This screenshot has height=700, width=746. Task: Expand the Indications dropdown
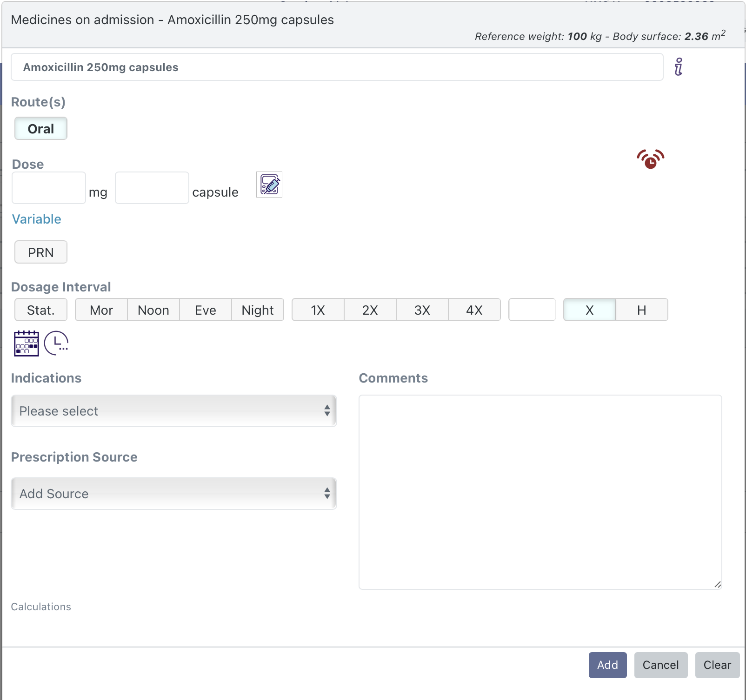point(173,411)
